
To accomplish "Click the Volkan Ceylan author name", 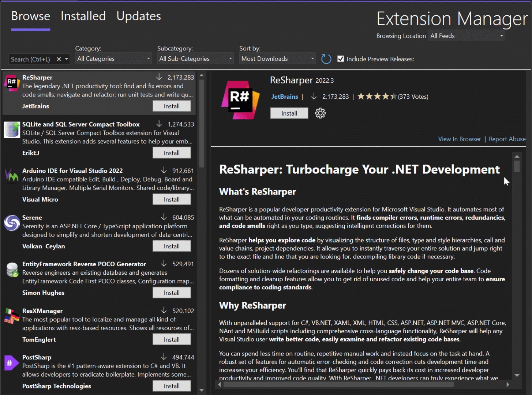I will (44, 246).
